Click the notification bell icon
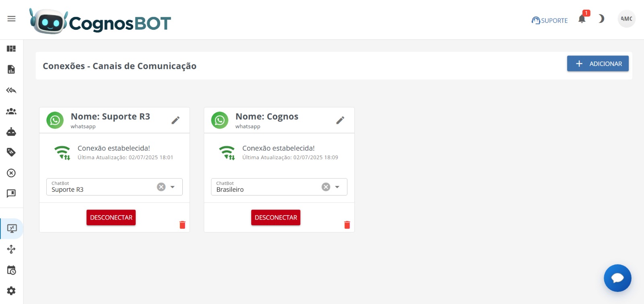644x304 pixels. tap(582, 19)
